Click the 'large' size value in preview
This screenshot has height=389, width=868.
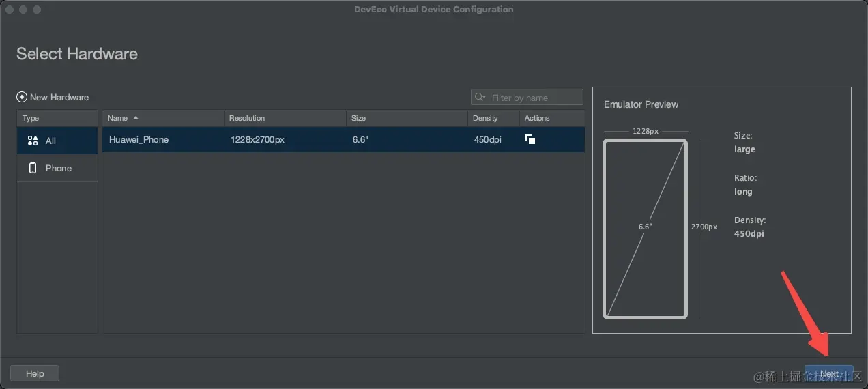tap(744, 149)
